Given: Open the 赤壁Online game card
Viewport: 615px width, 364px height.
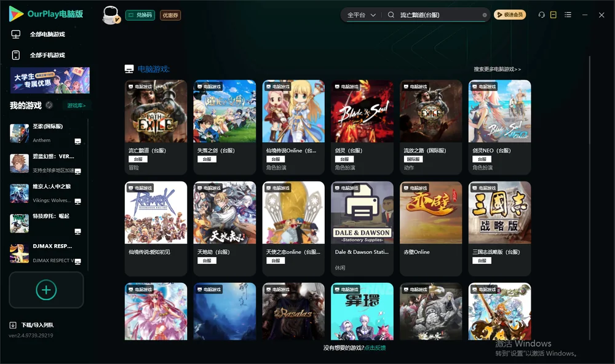Looking at the screenshot, I should [x=430, y=229].
